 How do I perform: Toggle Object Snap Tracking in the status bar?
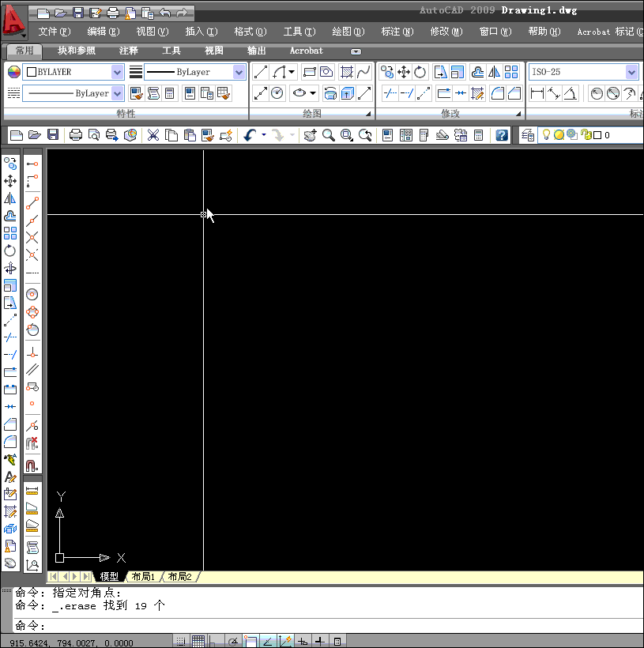268,642
